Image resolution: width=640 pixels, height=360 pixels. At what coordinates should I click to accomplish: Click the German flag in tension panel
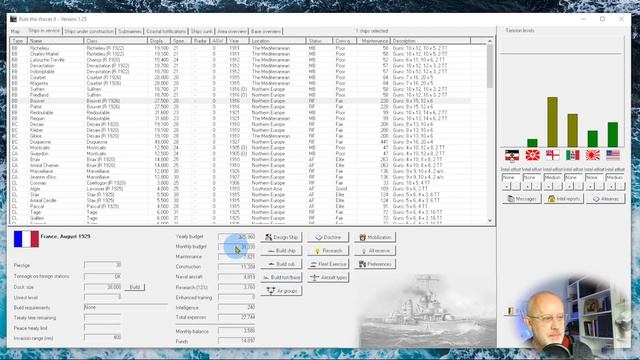coord(512,155)
